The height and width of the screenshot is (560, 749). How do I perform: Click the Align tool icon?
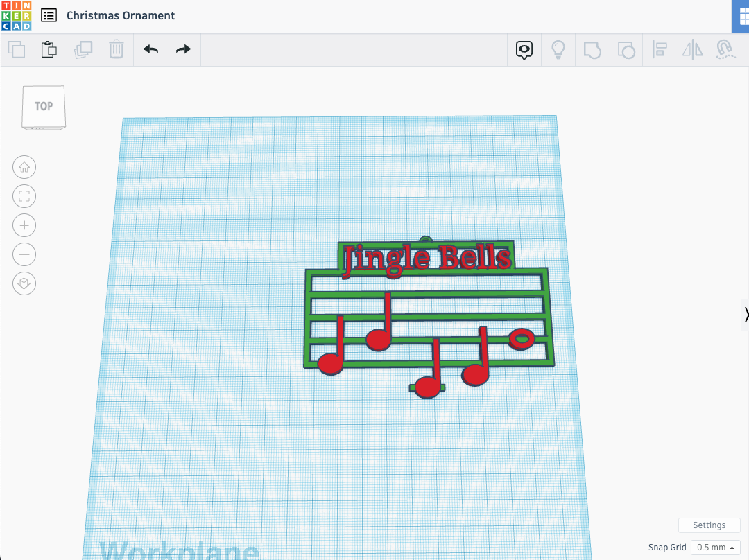[660, 49]
